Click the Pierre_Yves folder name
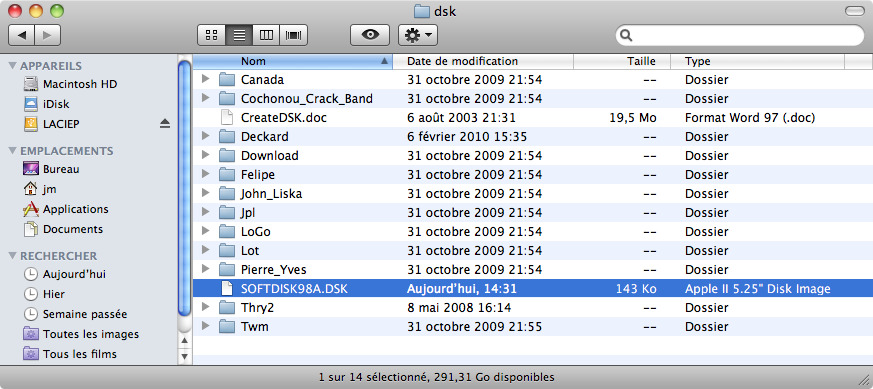The height and width of the screenshot is (389, 873). (273, 270)
